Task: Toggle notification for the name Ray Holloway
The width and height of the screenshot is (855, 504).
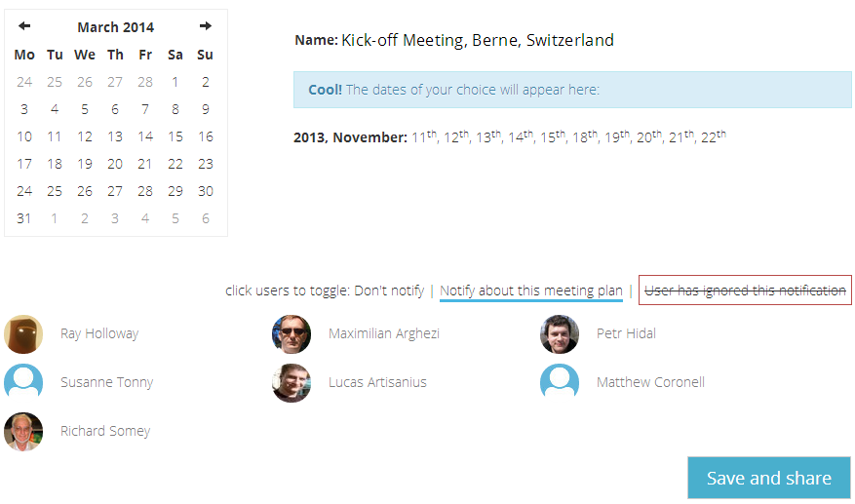Action: pos(99,333)
